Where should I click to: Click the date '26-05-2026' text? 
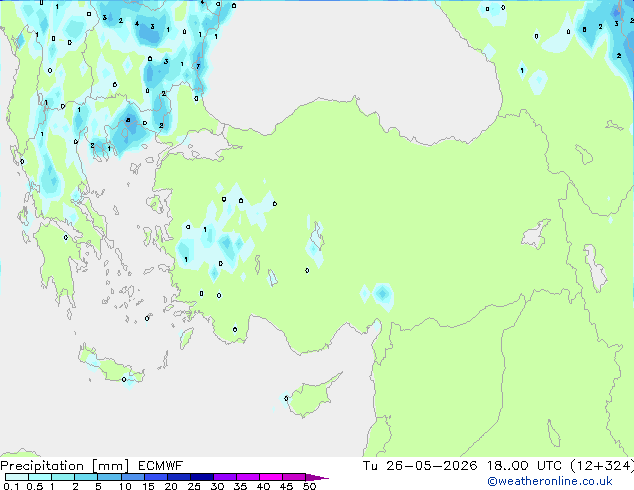(x=431, y=466)
